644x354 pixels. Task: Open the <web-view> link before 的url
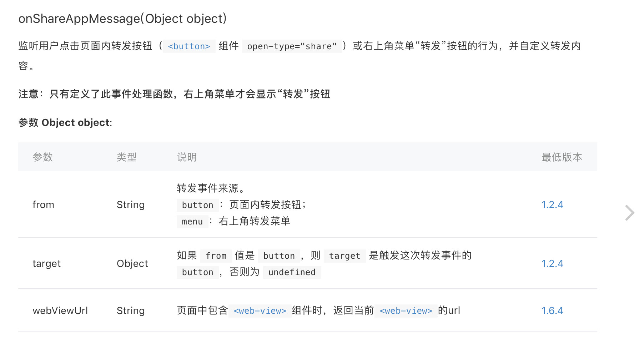point(406,311)
